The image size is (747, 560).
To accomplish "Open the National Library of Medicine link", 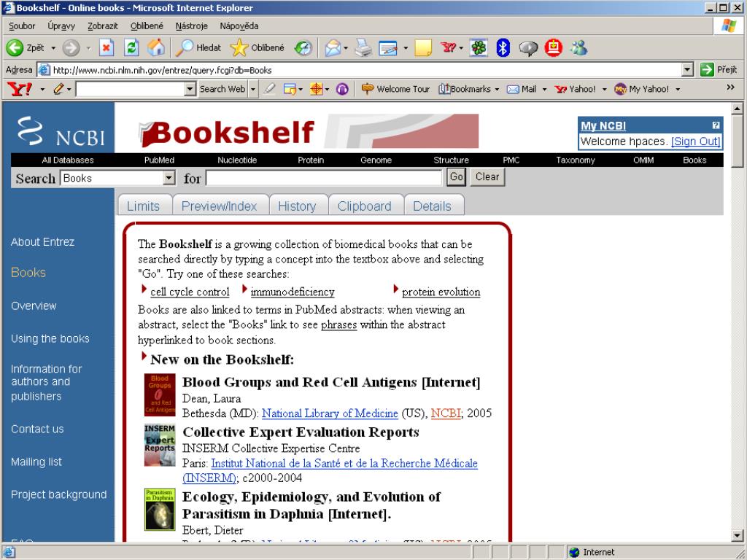I will (330, 413).
